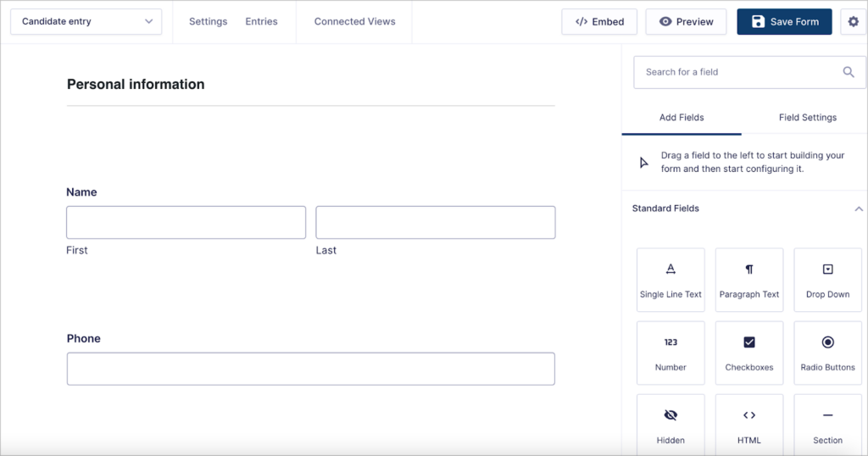Screen dimensions: 868x456
Task: Click the First name input box
Action: (x=186, y=222)
